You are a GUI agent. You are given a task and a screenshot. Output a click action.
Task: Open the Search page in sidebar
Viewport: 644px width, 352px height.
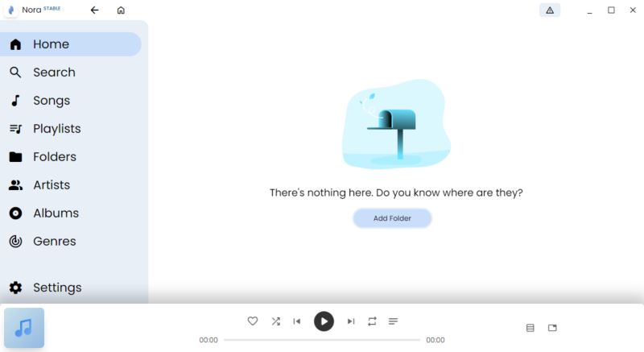coord(71,72)
